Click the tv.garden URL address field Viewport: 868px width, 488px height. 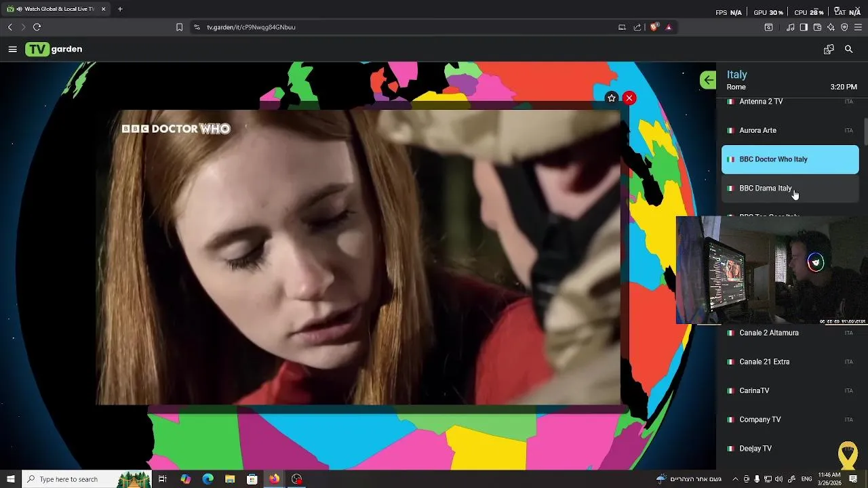407,27
